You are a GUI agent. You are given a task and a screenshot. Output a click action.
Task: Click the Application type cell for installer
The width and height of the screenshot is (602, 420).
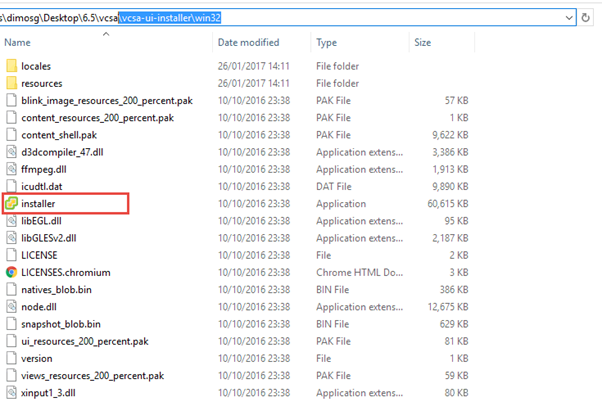click(341, 203)
